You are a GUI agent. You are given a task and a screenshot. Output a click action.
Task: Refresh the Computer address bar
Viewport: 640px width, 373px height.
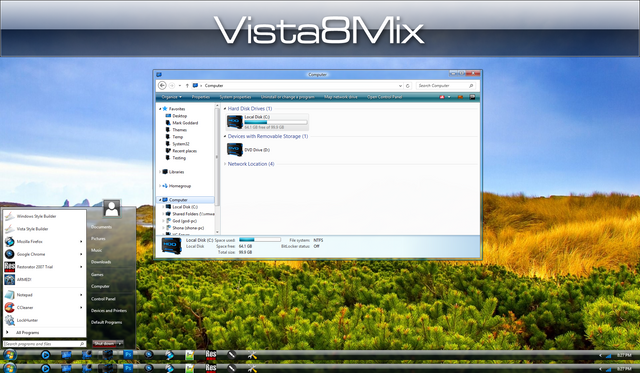pyautogui.click(x=407, y=86)
